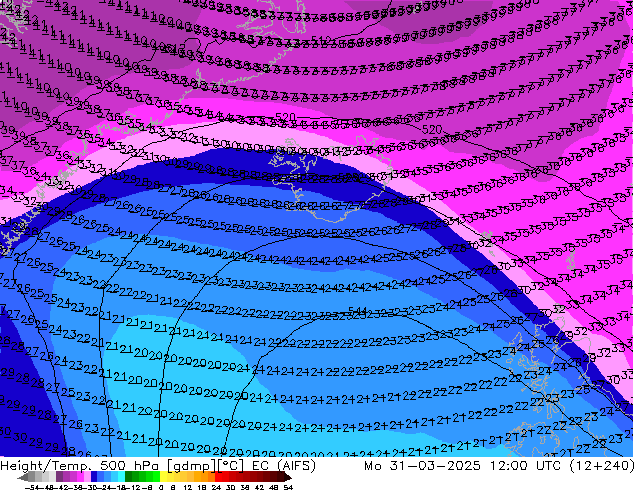Click the '54' value under the color scale

click(x=288, y=487)
